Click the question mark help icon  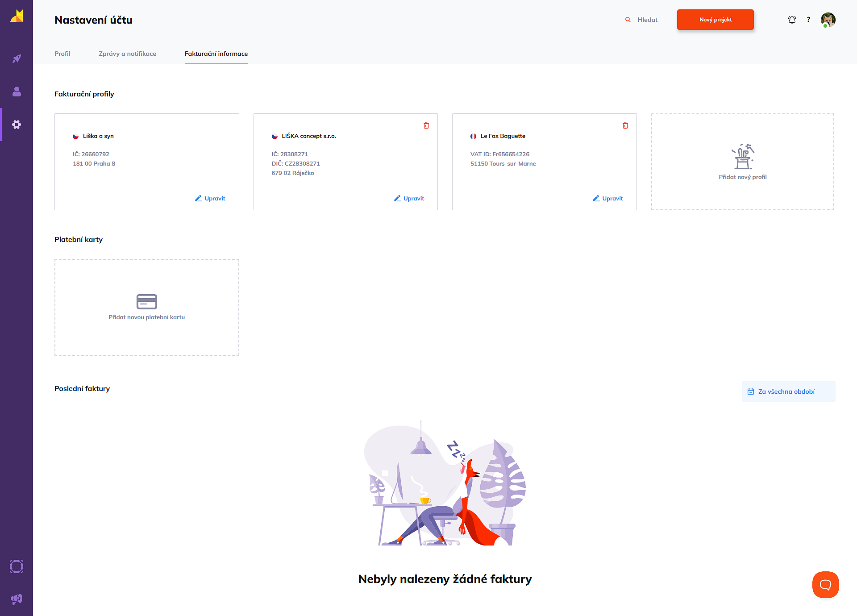coord(808,20)
